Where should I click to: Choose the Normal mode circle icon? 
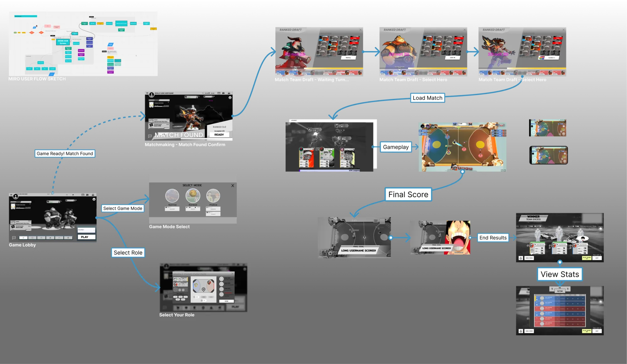click(172, 196)
